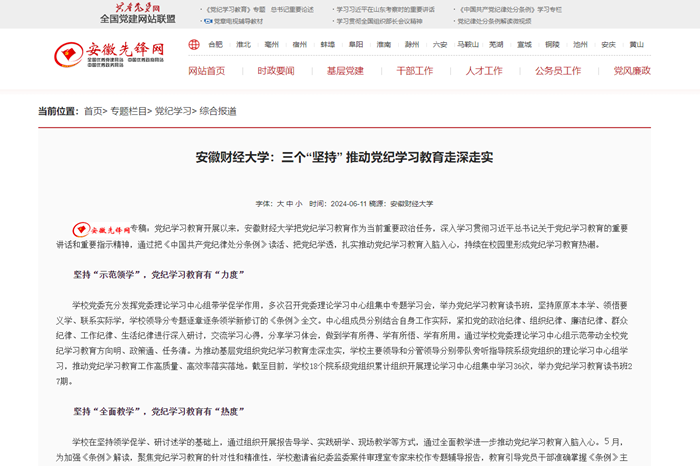Open the 干部工作 menu item
This screenshot has height=466, width=700.
tap(414, 71)
